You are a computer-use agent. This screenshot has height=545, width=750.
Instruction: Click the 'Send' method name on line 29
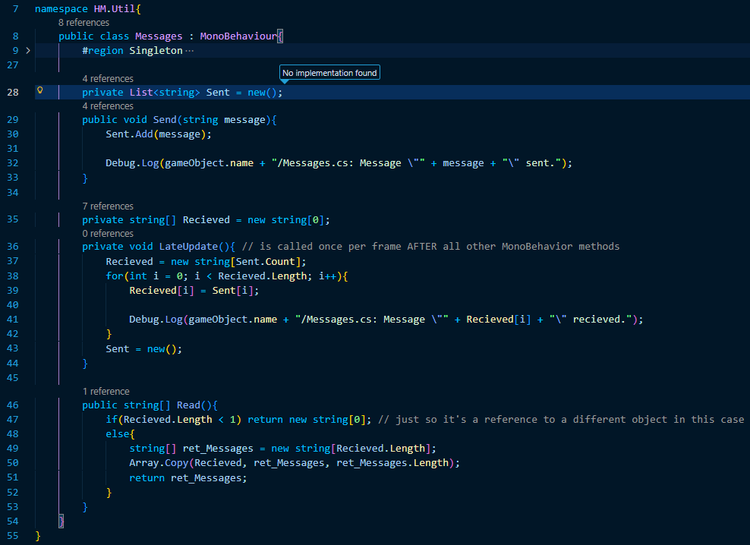pos(165,120)
